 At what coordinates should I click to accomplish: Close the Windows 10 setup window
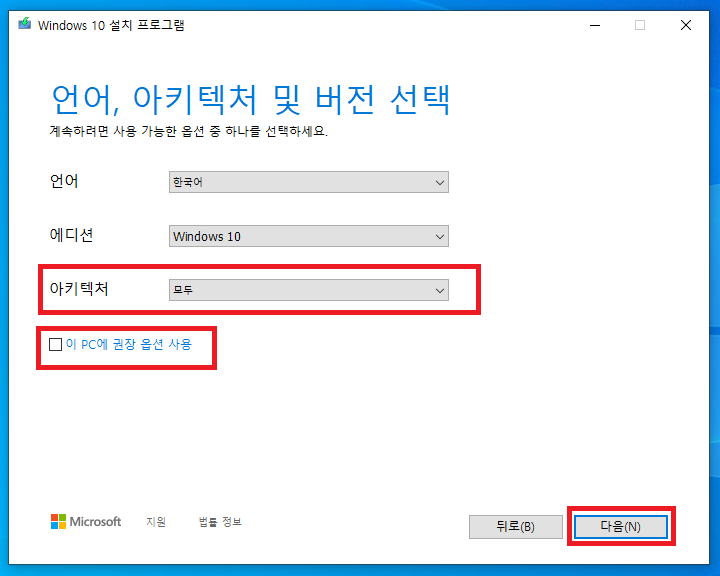[x=686, y=25]
